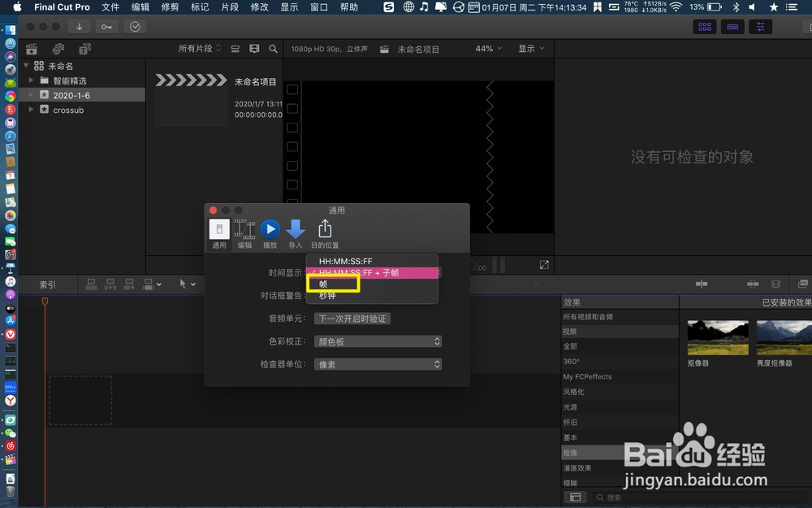Viewport: 812px width, 508px height.
Task: Open titles and generators sidebar icon
Action: (84, 49)
